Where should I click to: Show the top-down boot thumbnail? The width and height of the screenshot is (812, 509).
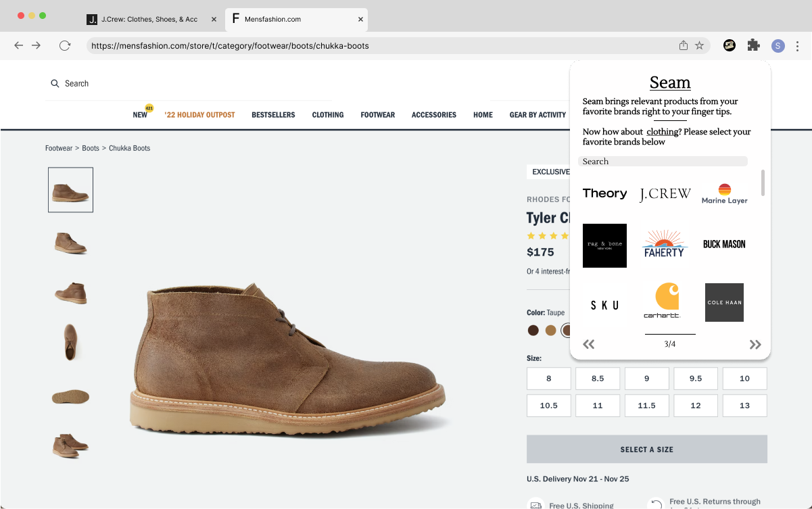pyautogui.click(x=71, y=341)
